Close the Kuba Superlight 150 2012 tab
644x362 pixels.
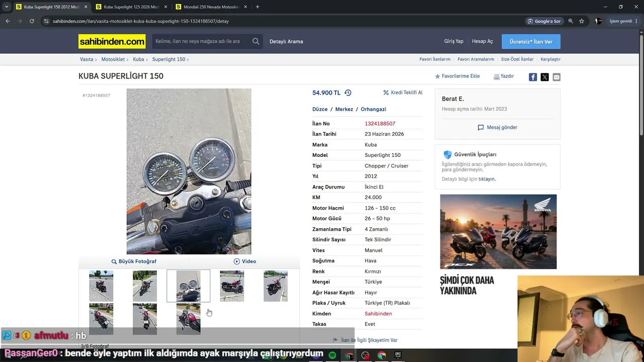[x=86, y=7]
